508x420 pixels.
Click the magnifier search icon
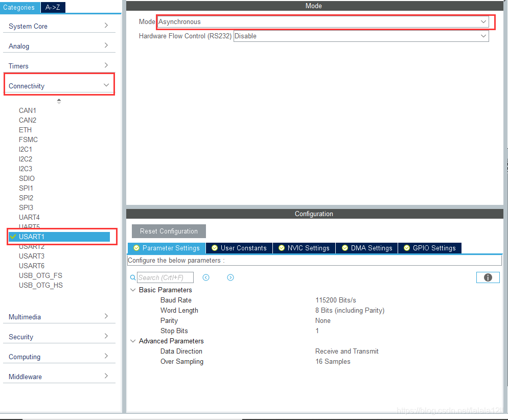coord(133,277)
